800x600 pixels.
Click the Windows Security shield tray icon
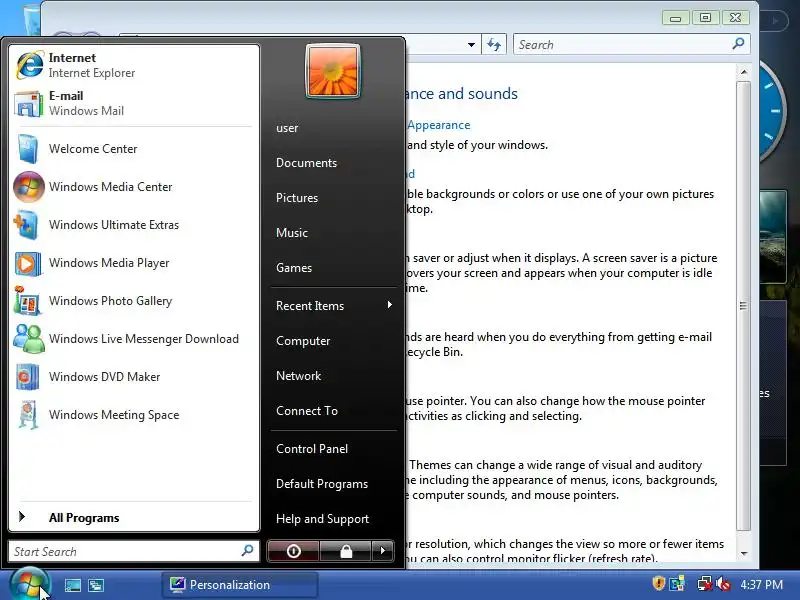[x=659, y=583]
